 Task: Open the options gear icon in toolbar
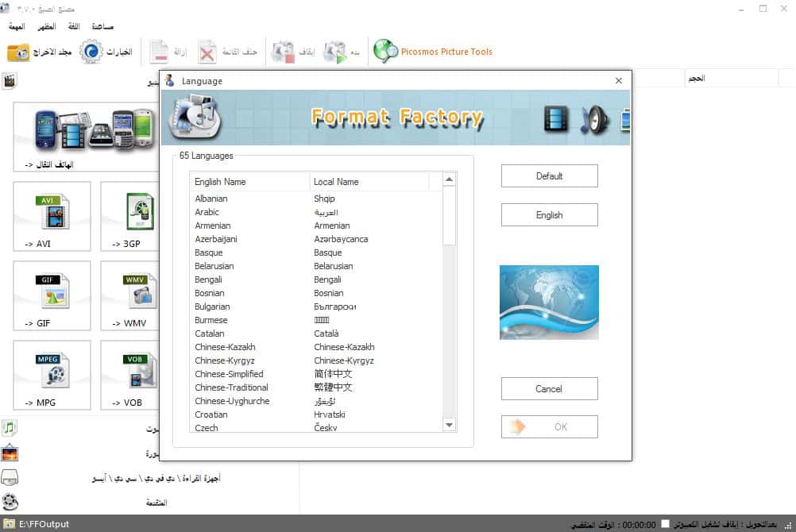pos(91,52)
